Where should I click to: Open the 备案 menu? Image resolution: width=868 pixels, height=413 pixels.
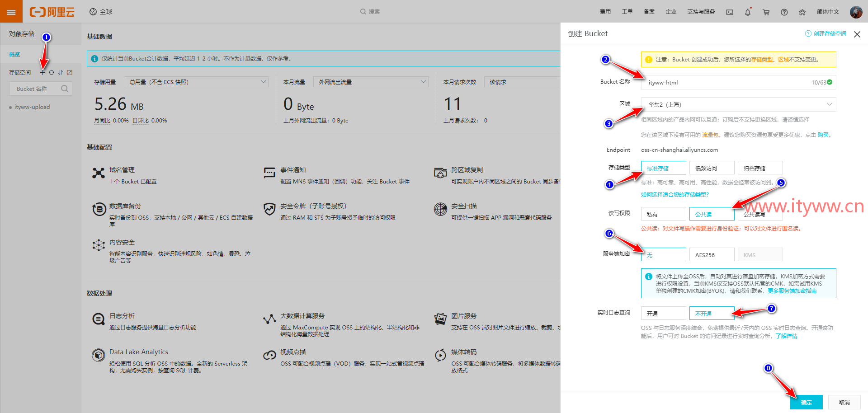(649, 12)
